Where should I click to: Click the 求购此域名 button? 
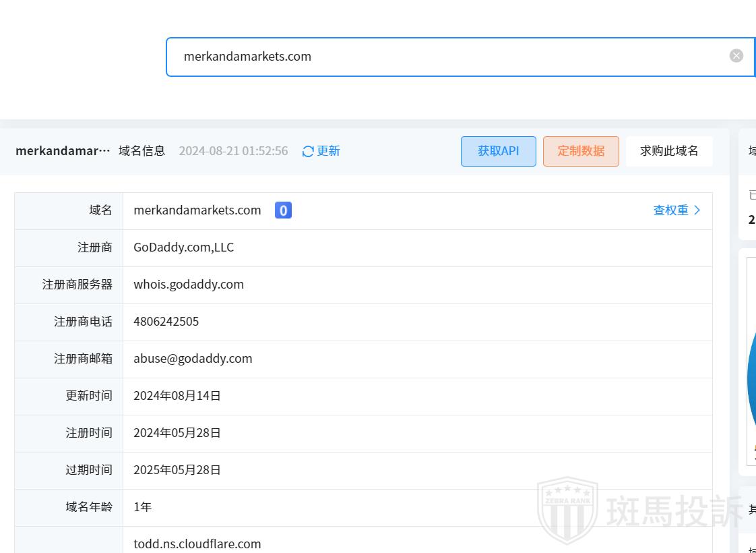click(x=668, y=151)
